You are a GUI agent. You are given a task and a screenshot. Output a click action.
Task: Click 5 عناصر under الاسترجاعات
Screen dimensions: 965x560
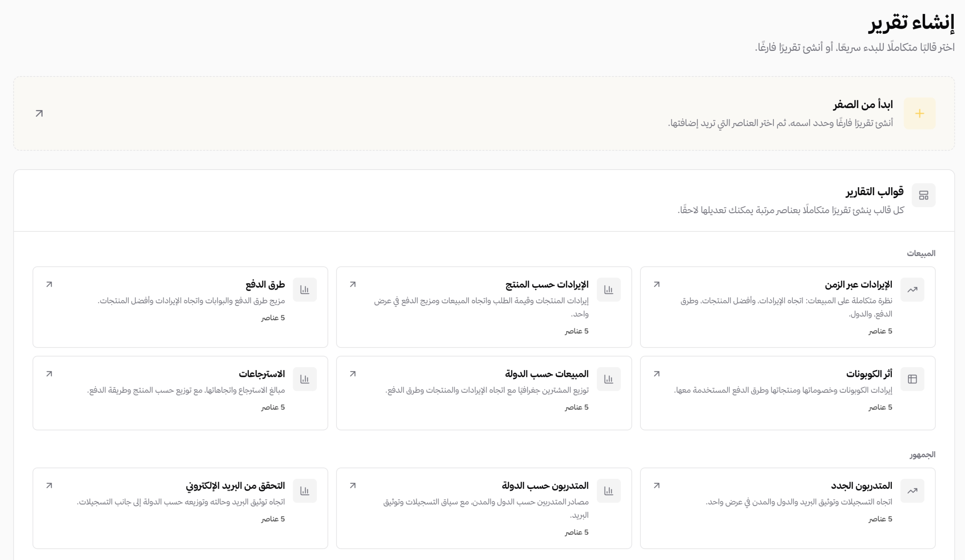coord(273,407)
